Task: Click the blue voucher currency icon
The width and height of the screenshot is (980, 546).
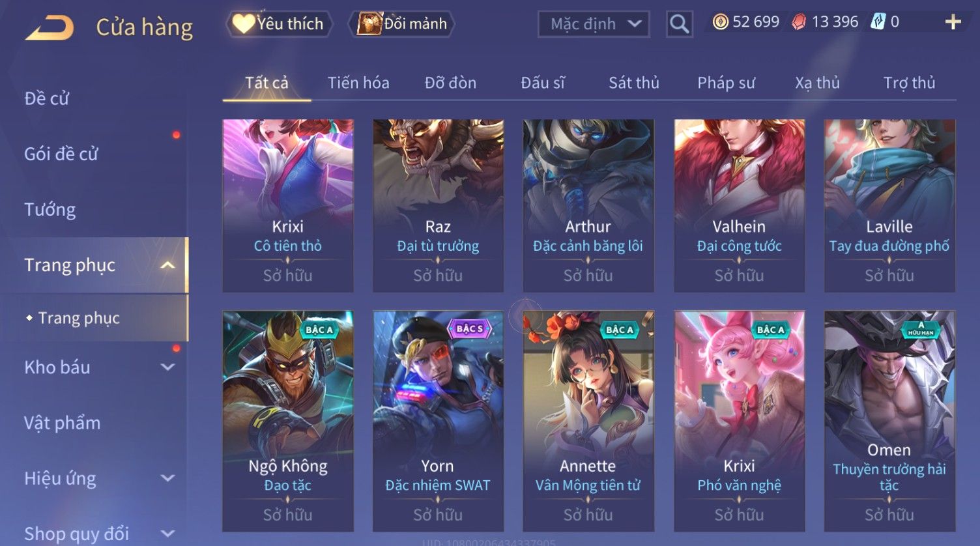Action: tap(878, 22)
